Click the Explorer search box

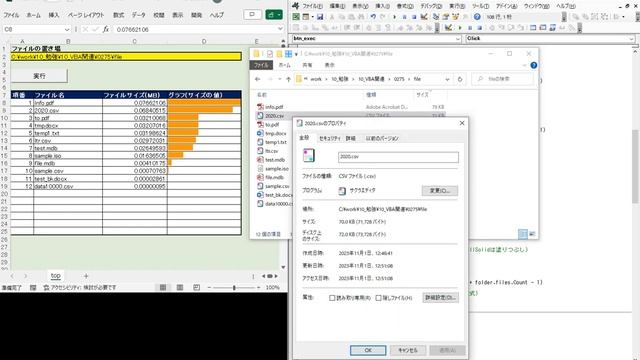pos(502,79)
